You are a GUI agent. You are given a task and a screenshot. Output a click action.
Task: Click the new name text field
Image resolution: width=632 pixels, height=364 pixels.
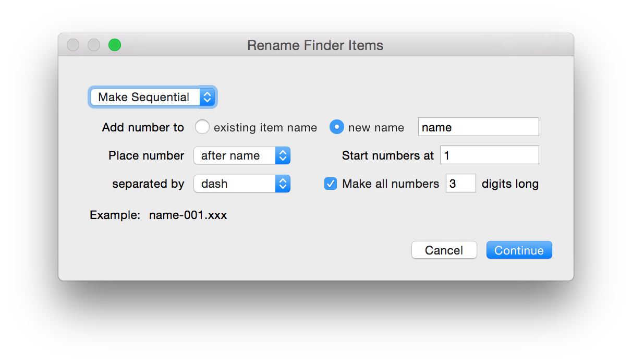tap(478, 127)
